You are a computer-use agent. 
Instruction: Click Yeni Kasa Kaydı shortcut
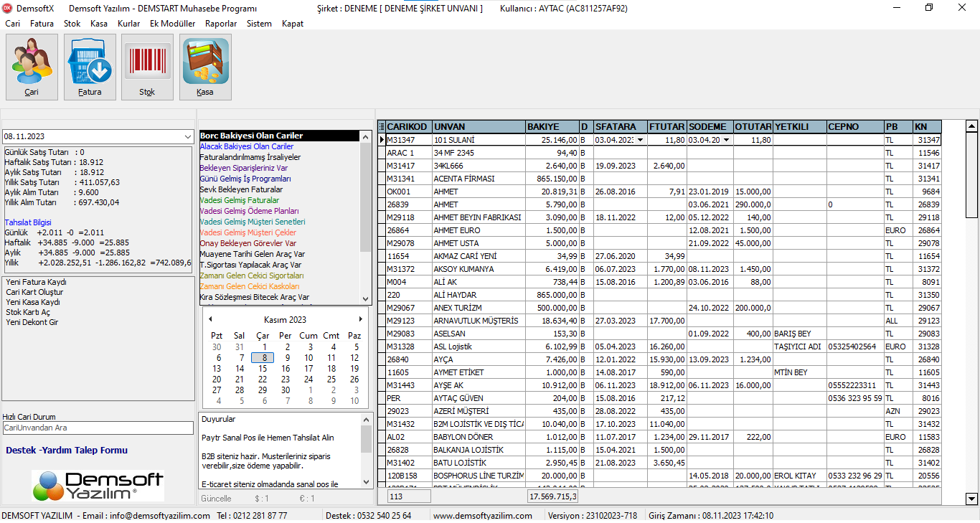tap(33, 302)
